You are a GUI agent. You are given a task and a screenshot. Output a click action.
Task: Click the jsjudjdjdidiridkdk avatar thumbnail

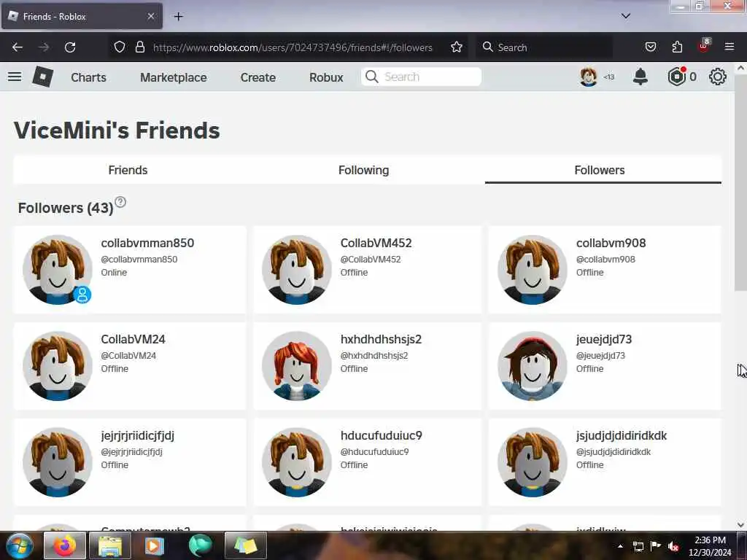click(532, 462)
